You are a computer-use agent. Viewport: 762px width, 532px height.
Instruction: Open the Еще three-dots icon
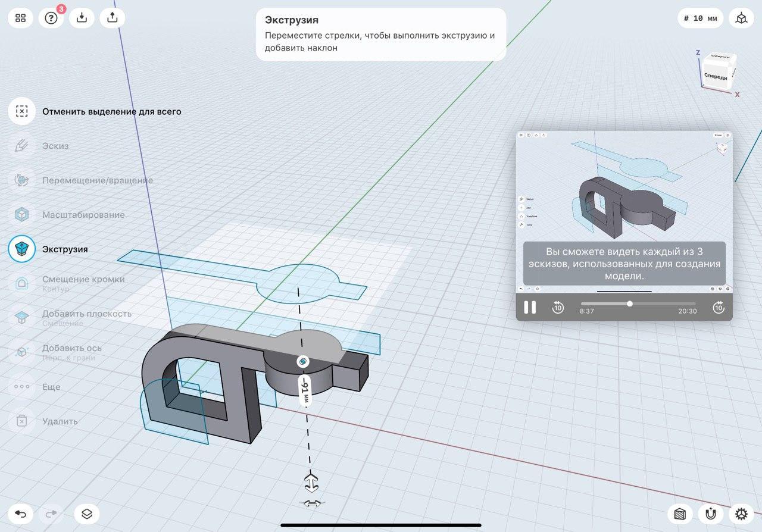point(22,387)
